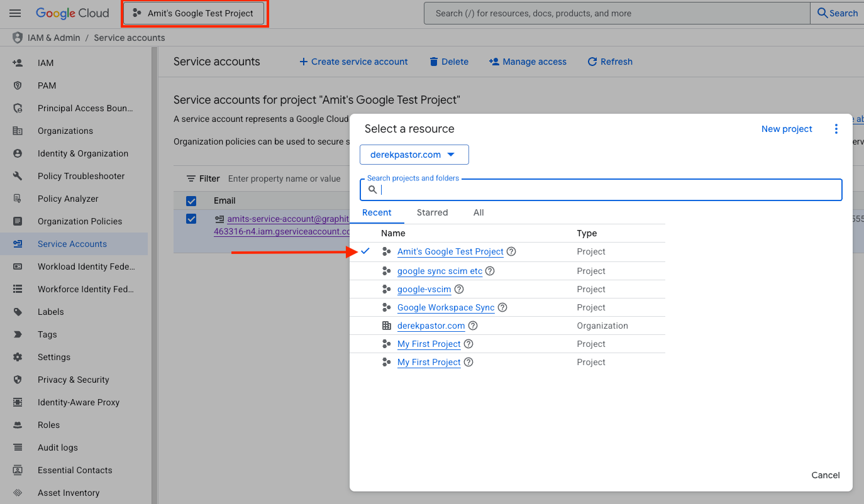Click help icon beside Google Workspace Sync
Screen dimensions: 864x504
click(502, 307)
